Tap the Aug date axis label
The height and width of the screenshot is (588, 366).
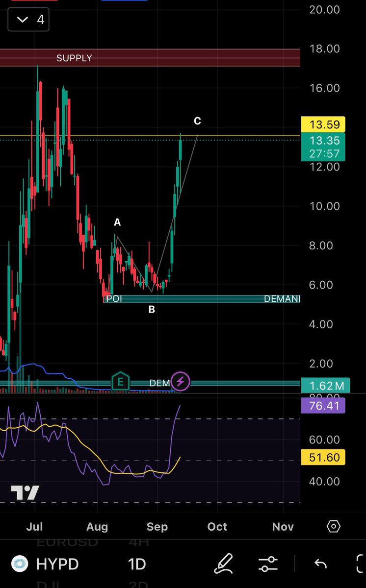point(97,527)
